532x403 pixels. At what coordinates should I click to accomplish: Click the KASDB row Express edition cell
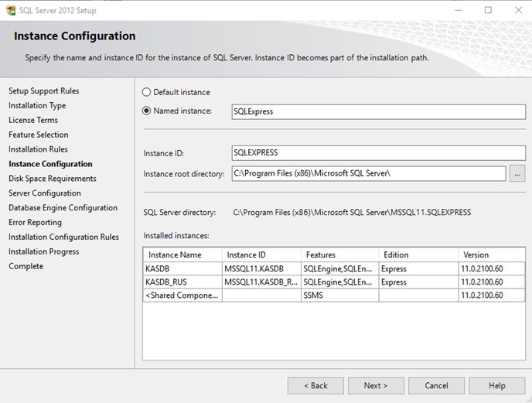pos(418,268)
